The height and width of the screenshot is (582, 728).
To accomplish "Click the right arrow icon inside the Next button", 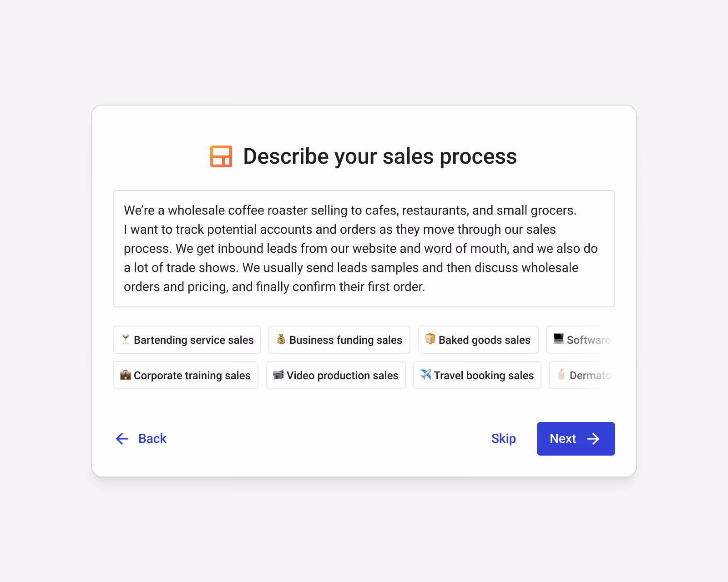I will pyautogui.click(x=594, y=439).
